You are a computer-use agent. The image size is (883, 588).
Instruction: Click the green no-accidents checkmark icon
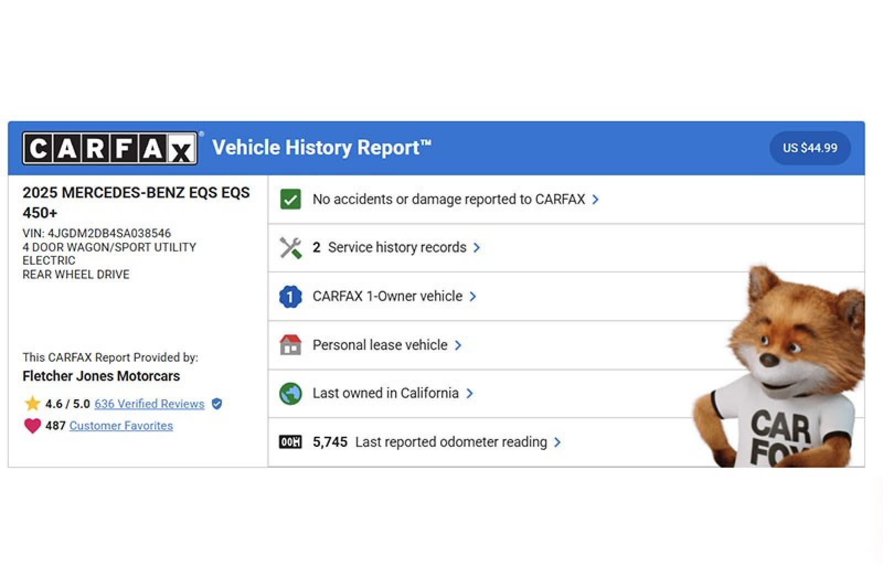[291, 200]
